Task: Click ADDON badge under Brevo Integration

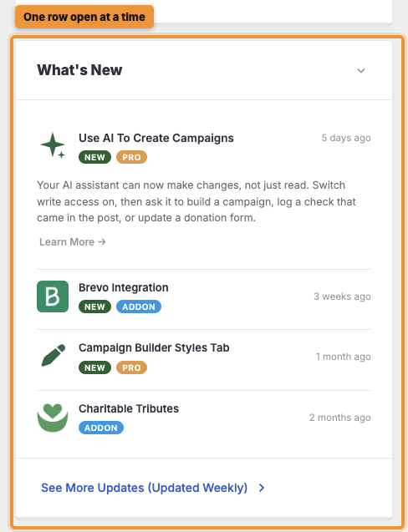Action: click(x=139, y=307)
